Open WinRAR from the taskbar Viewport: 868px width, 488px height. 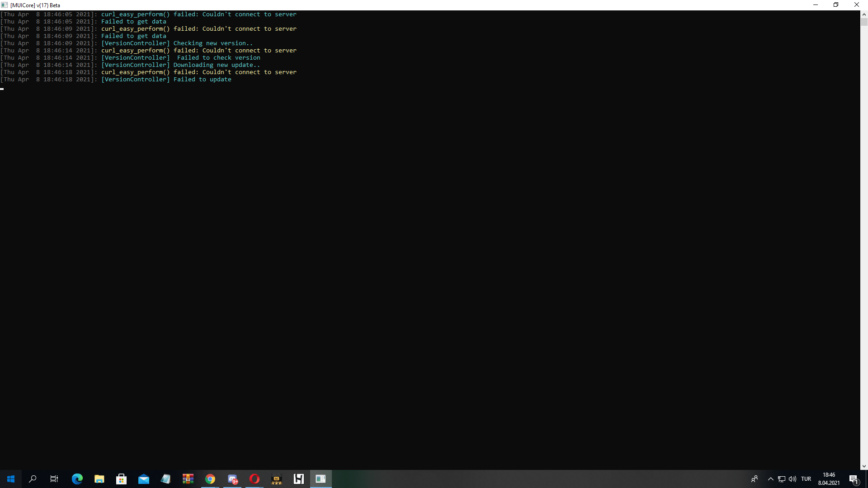click(188, 479)
